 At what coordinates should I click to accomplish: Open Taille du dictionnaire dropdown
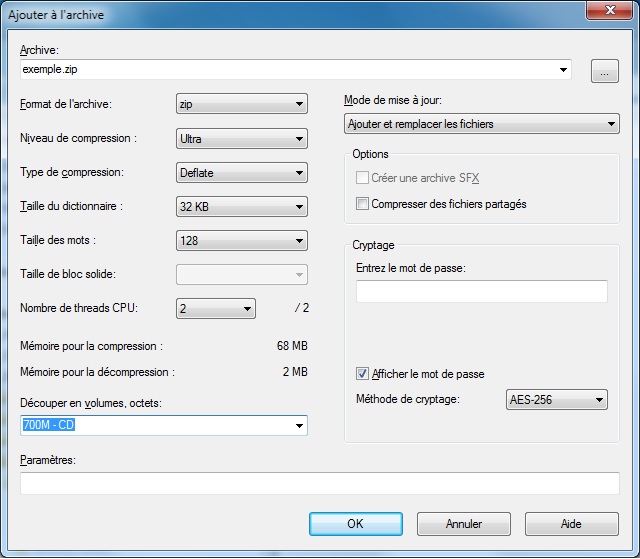299,207
